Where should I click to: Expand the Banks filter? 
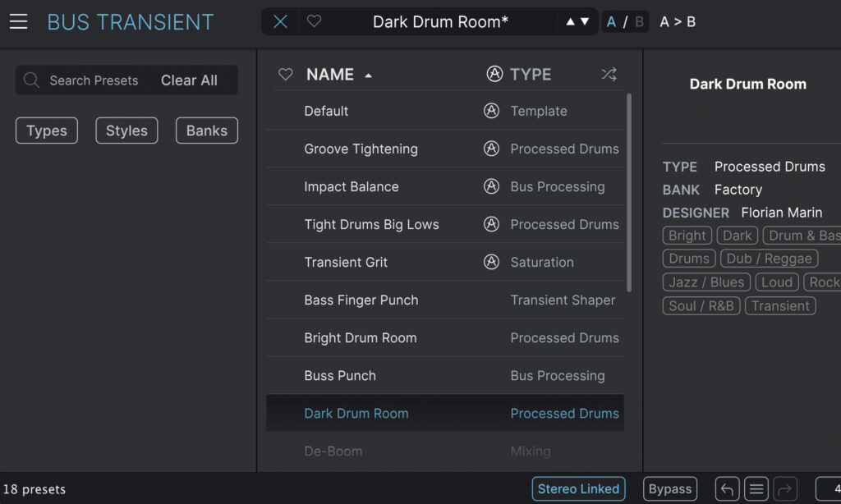click(x=207, y=131)
